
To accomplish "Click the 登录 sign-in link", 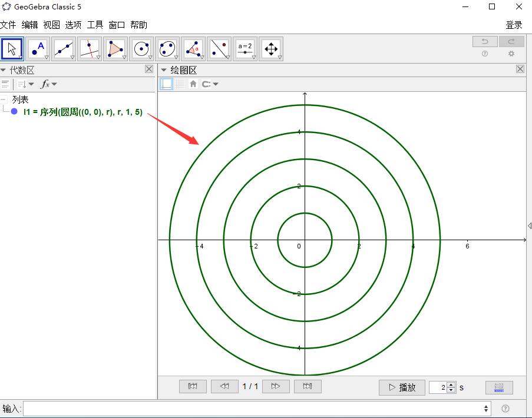I will coord(514,25).
